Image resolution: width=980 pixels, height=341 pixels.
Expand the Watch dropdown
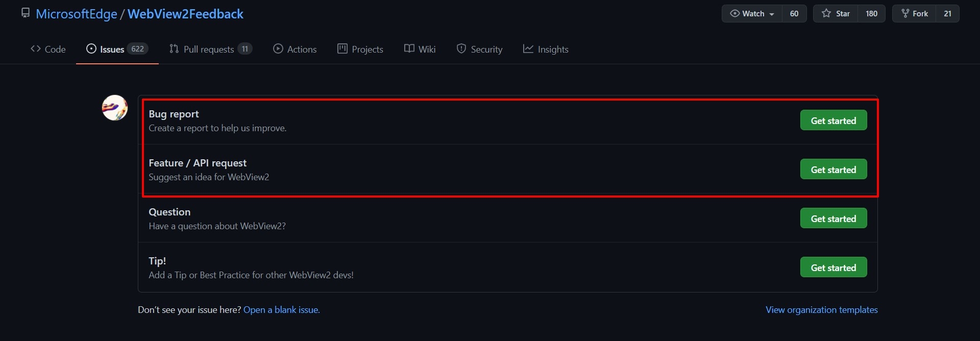[752, 14]
